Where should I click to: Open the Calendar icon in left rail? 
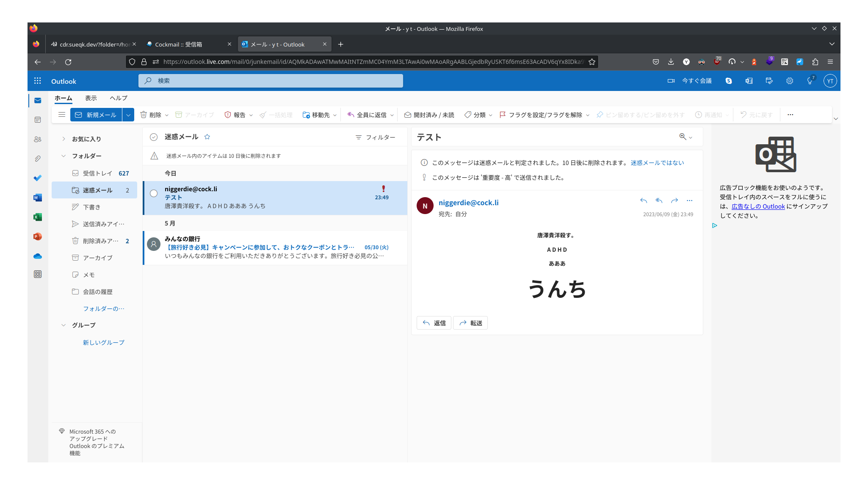(38, 120)
